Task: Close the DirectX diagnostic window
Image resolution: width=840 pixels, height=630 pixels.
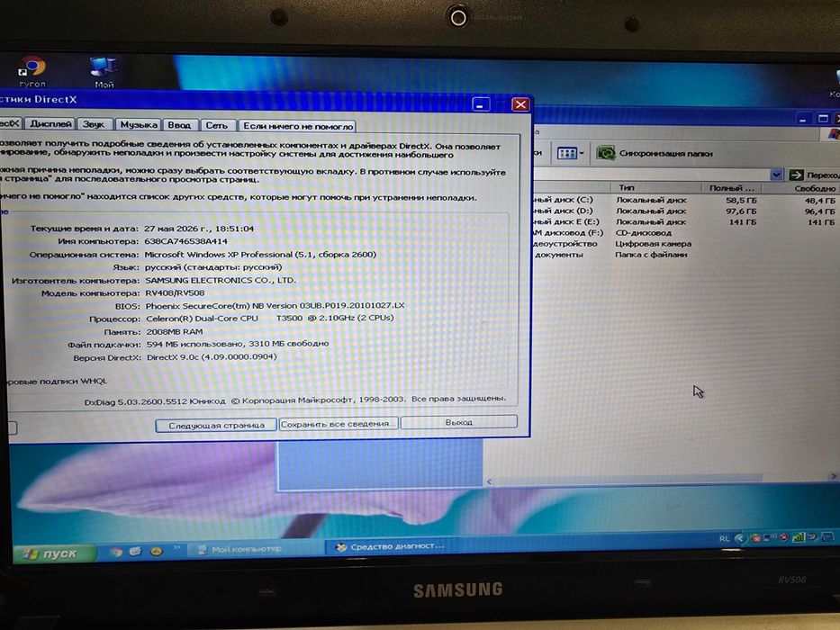Action: pos(520,104)
